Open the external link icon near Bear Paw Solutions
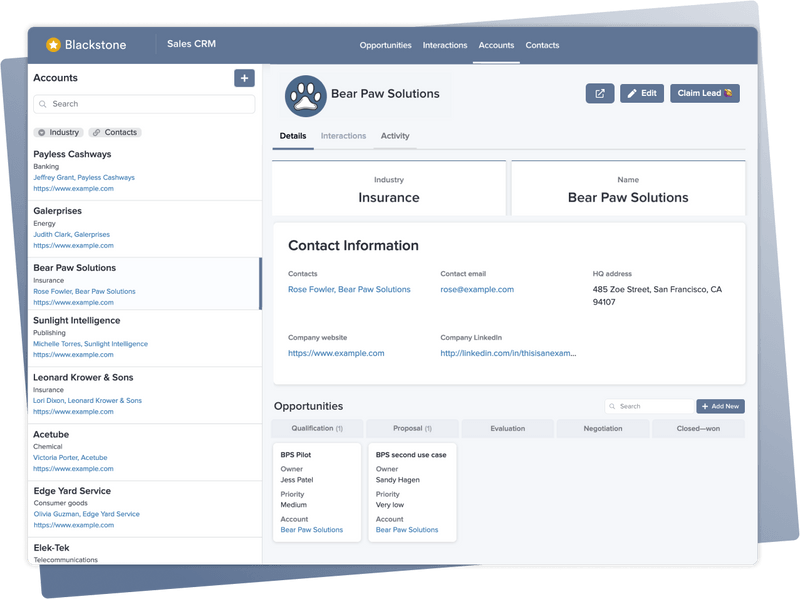 coord(599,93)
